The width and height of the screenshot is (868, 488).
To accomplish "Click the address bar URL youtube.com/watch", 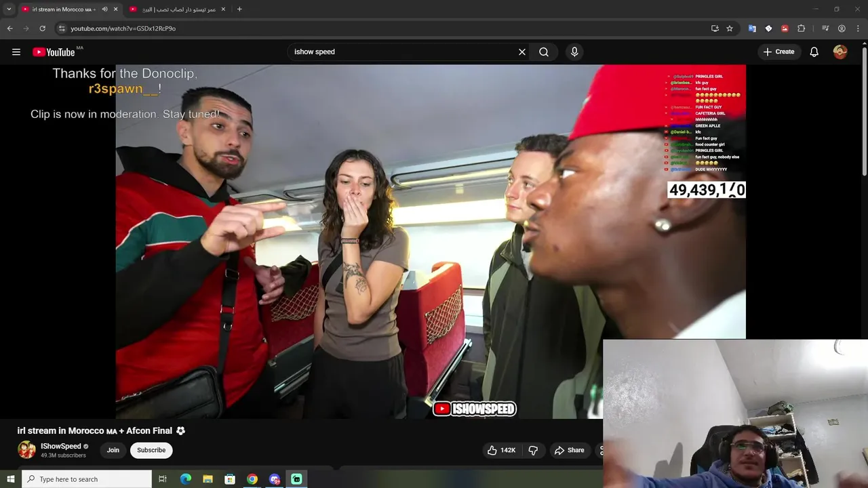I will click(x=123, y=28).
